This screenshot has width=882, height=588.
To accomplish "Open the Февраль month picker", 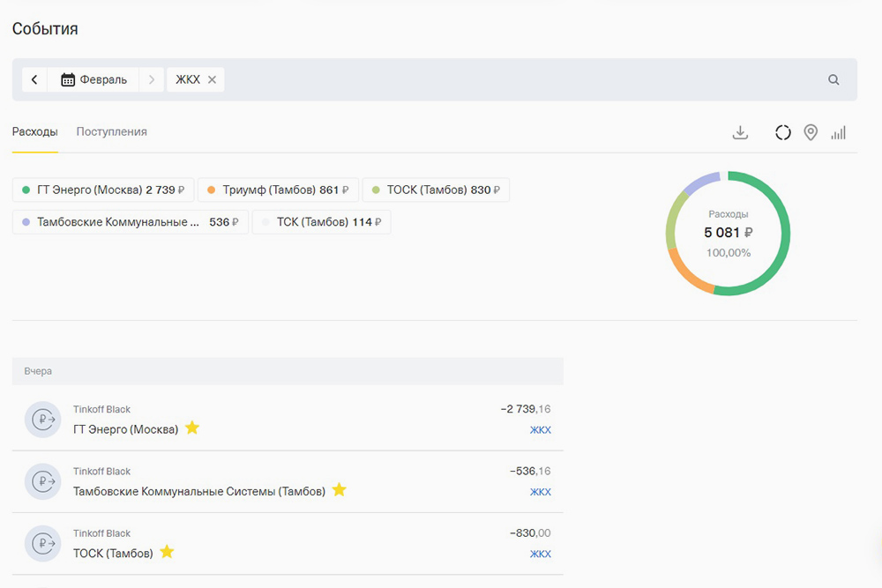I will point(94,80).
